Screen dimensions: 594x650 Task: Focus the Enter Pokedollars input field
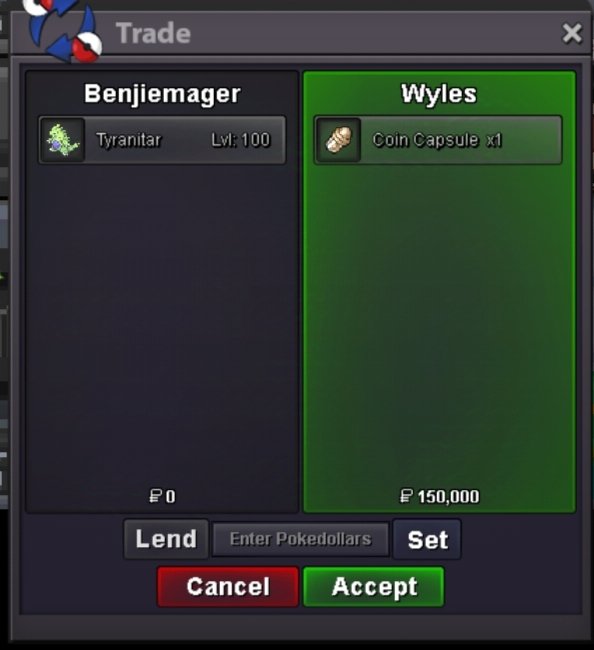[301, 539]
